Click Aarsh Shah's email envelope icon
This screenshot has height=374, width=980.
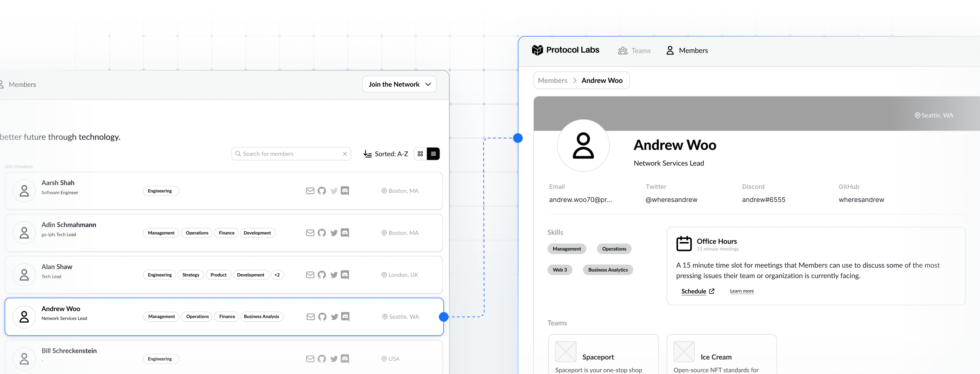tap(310, 191)
